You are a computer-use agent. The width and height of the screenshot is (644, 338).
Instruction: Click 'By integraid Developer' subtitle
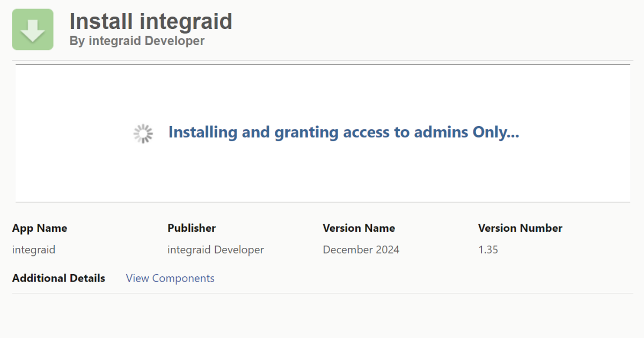(137, 41)
